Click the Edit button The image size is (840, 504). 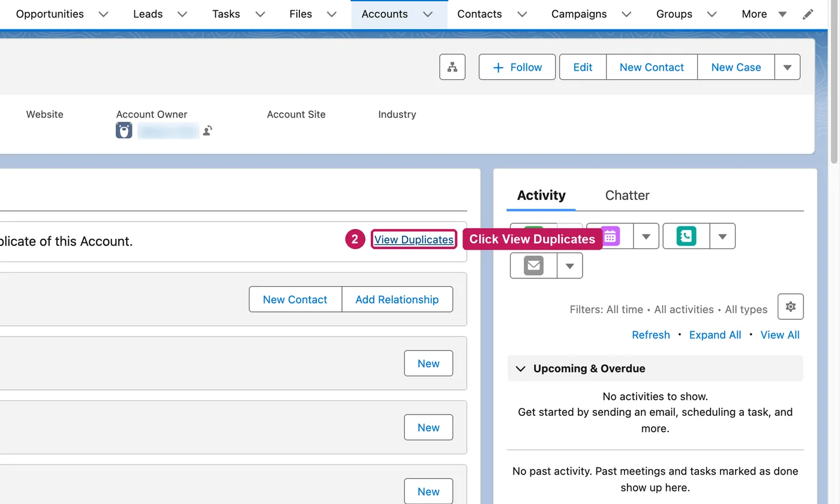coord(583,67)
